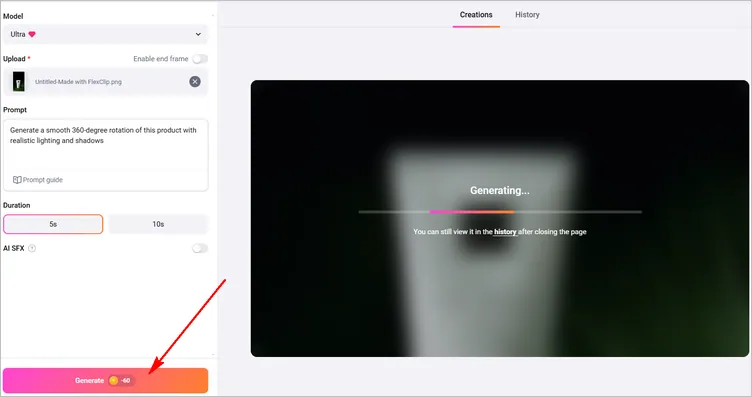Viewport: 752px width, 397px height.
Task: Remove the uploaded FlexClip image
Action: 195,82
